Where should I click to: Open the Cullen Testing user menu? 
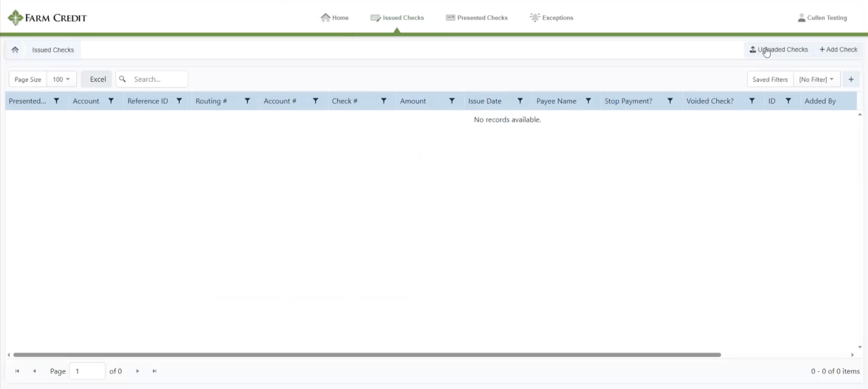(x=822, y=18)
